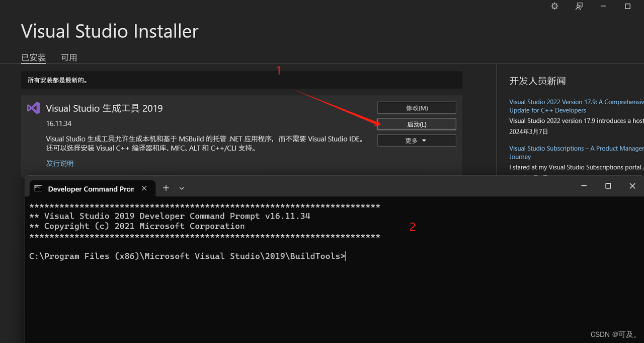The height and width of the screenshot is (343, 644).
Task: Switch to the 已安装 tab
Action: pyautogui.click(x=33, y=57)
